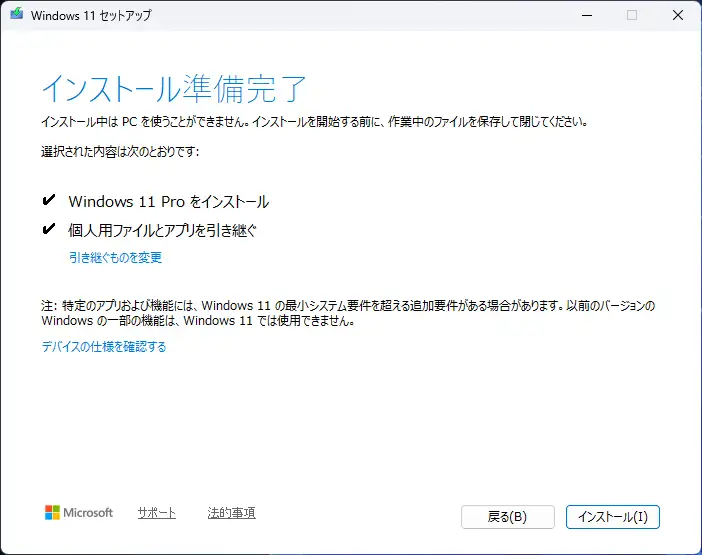Open the 法的事項 link

[x=231, y=513]
